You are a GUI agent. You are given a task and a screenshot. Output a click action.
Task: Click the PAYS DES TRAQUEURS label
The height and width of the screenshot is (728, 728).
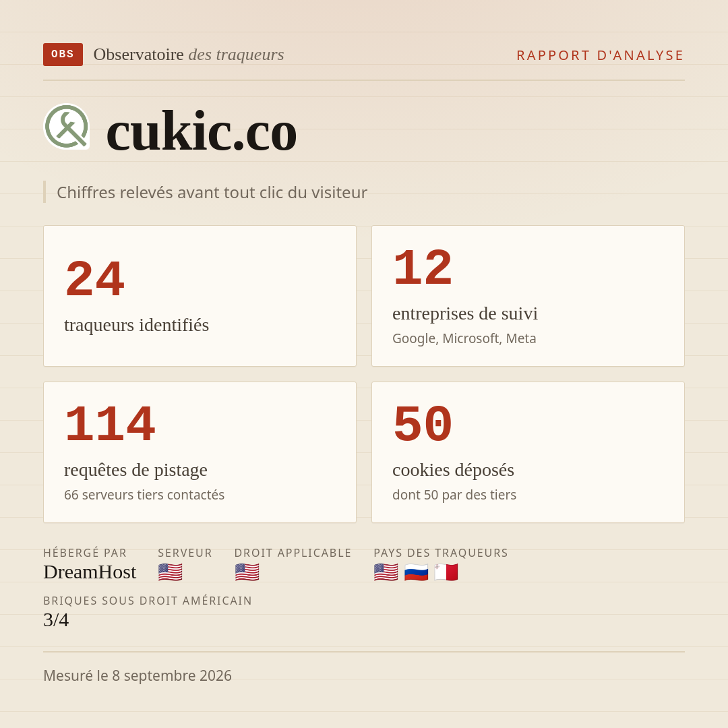click(441, 553)
